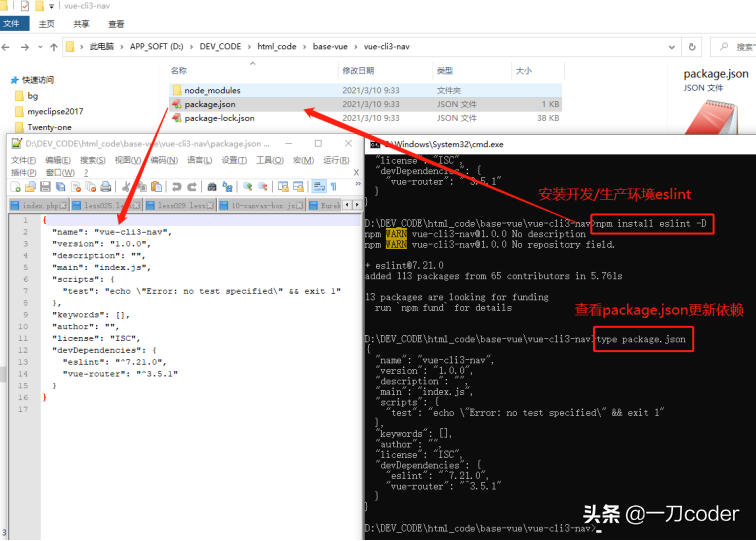This screenshot has height=541, width=756.
Task: Toggle Show All Characters pilcrow icon
Action: [x=334, y=187]
